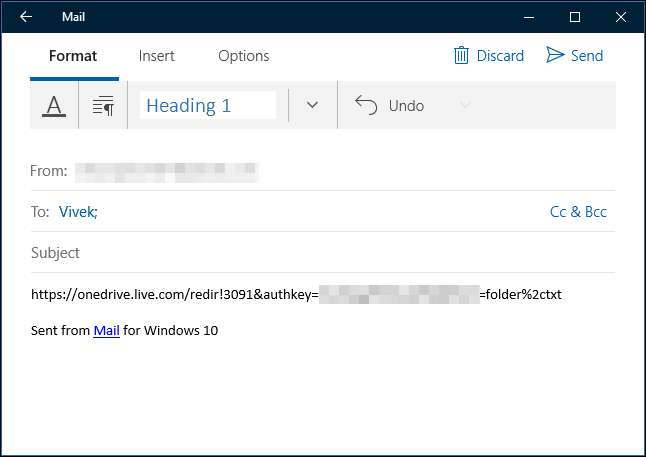This screenshot has height=457, width=646.
Task: Open paragraph formatting options
Action: [x=103, y=105]
